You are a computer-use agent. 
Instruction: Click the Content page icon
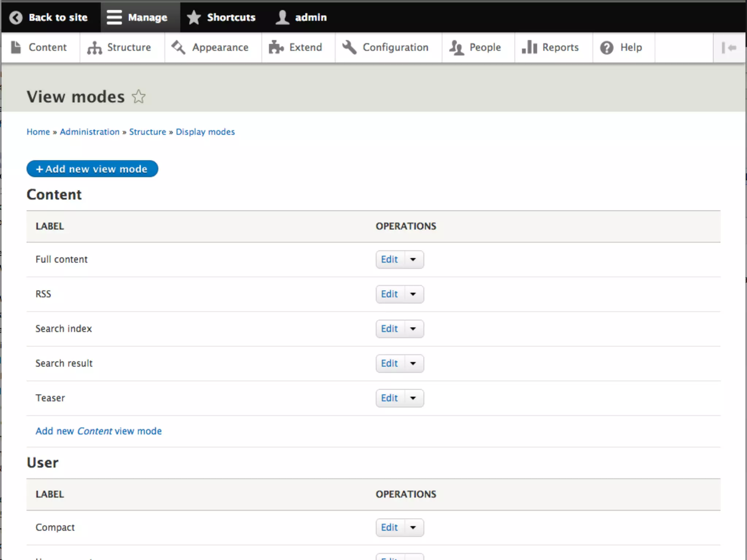16,47
